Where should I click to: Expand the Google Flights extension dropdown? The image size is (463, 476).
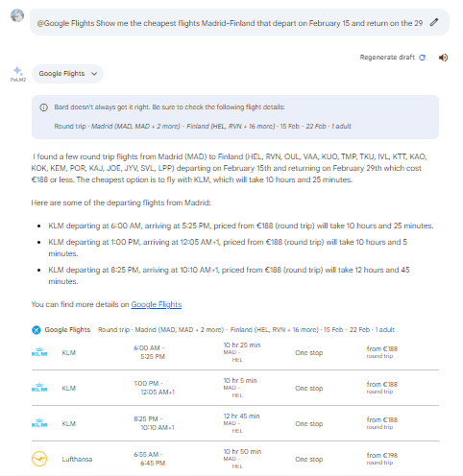point(67,74)
